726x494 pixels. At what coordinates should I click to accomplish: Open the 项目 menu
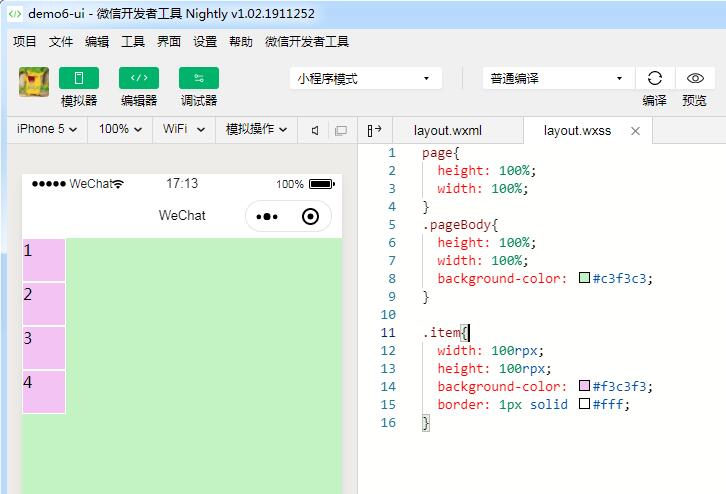[x=25, y=42]
